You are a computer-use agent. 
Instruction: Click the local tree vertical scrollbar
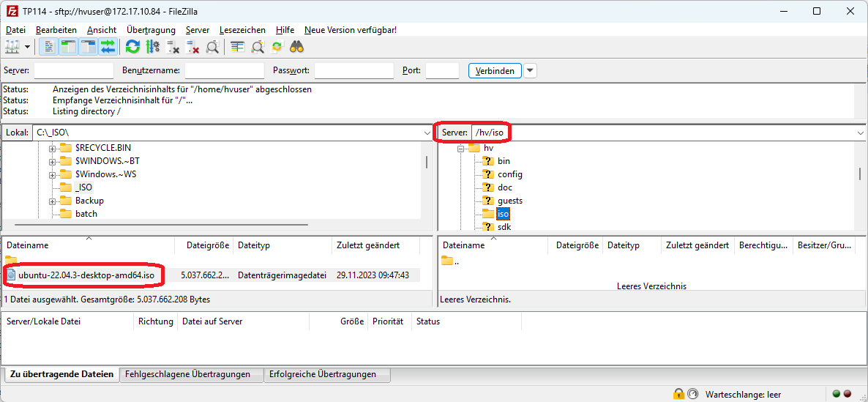(426, 162)
